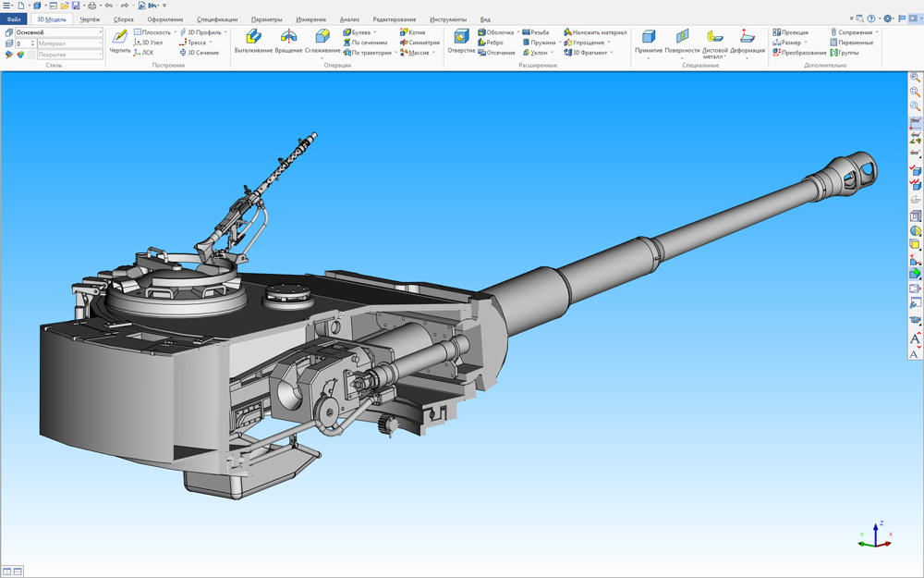Choose the Вращение revolve operation
924x578 pixels.
point(288,42)
